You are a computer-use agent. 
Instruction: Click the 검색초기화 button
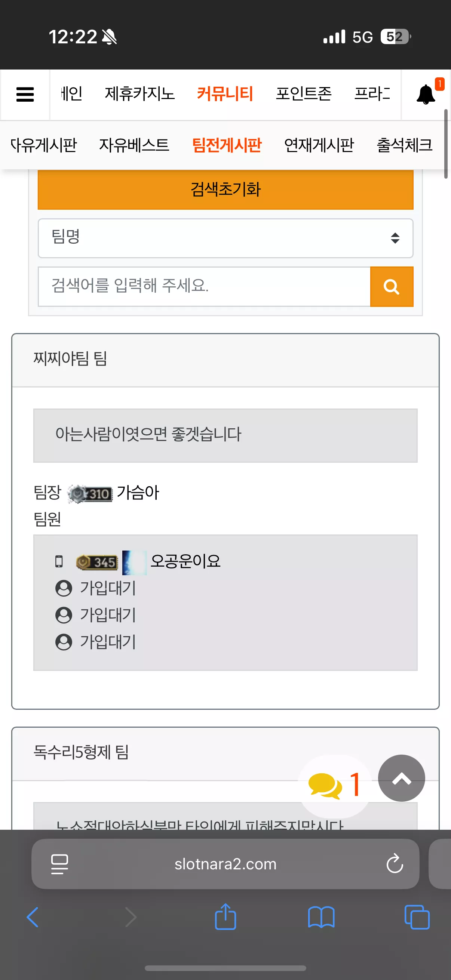coord(225,189)
